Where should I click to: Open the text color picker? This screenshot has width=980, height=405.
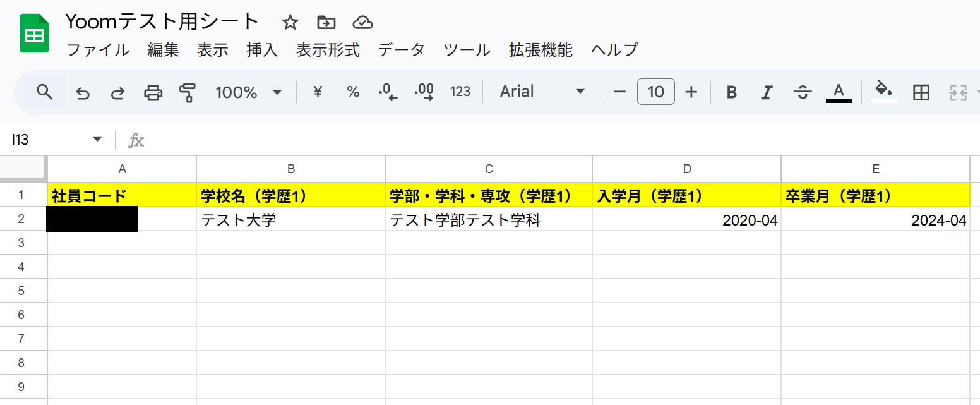pos(839,93)
